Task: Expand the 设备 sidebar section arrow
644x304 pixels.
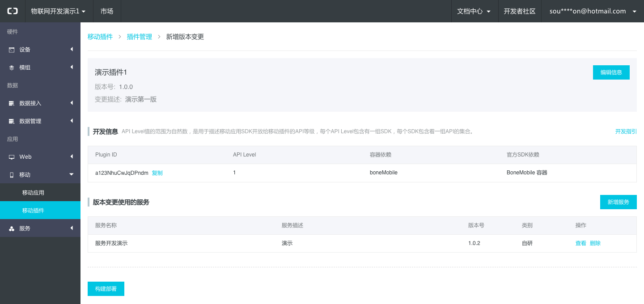Action: [x=72, y=49]
